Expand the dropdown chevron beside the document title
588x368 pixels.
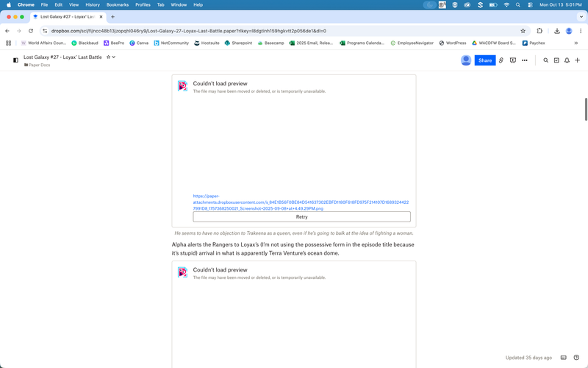[x=114, y=57]
